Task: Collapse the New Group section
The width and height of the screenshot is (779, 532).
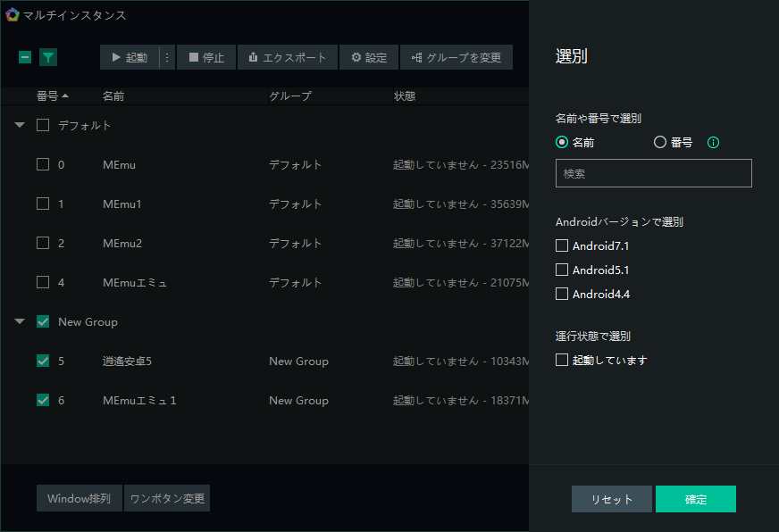Action: (20, 321)
